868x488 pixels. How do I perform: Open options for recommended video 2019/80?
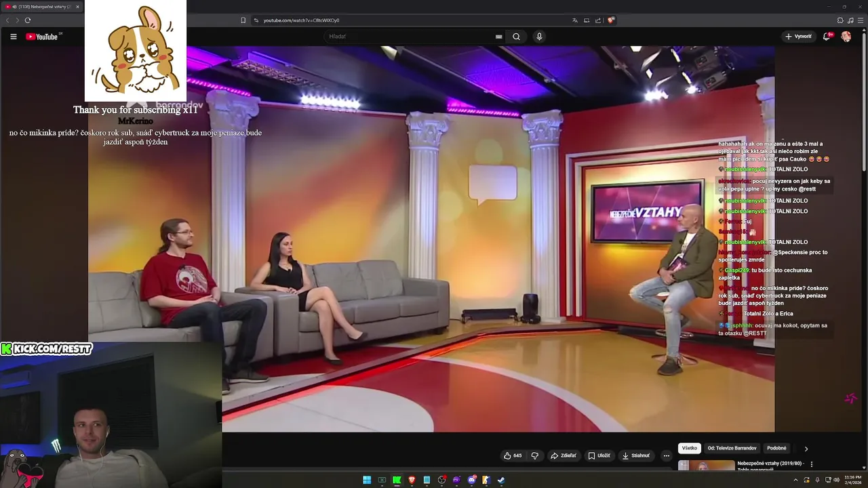(812, 464)
